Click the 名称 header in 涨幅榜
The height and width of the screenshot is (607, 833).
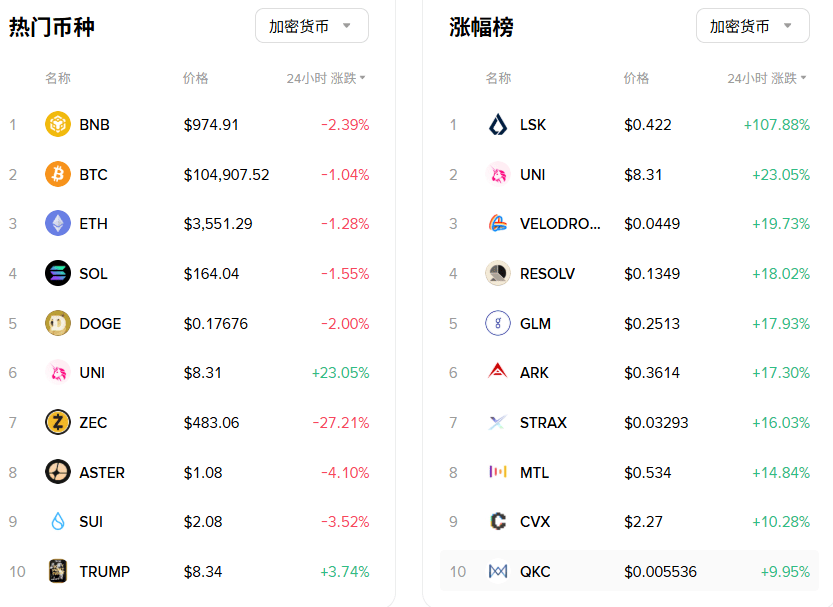pos(498,78)
